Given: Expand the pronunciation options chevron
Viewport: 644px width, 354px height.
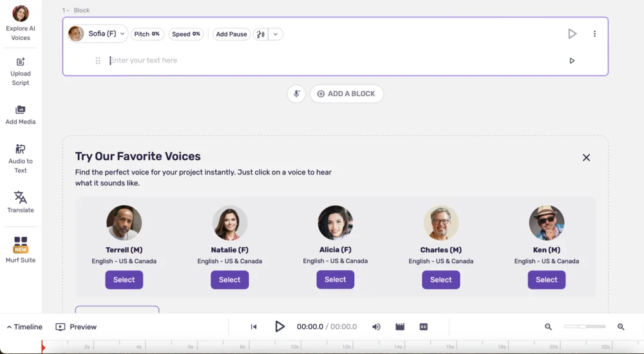Looking at the screenshot, I should click(276, 34).
